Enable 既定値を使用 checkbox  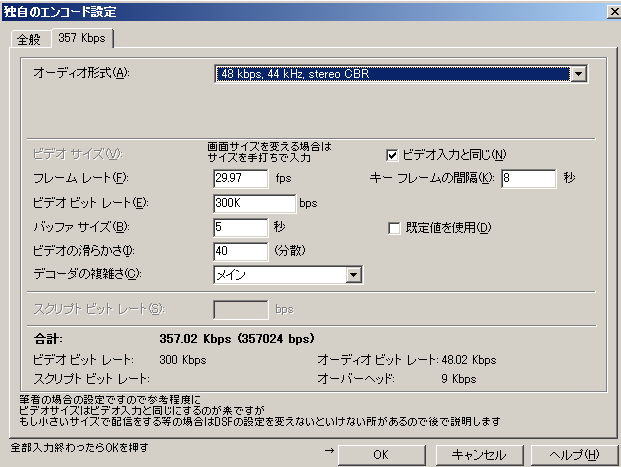pos(394,228)
